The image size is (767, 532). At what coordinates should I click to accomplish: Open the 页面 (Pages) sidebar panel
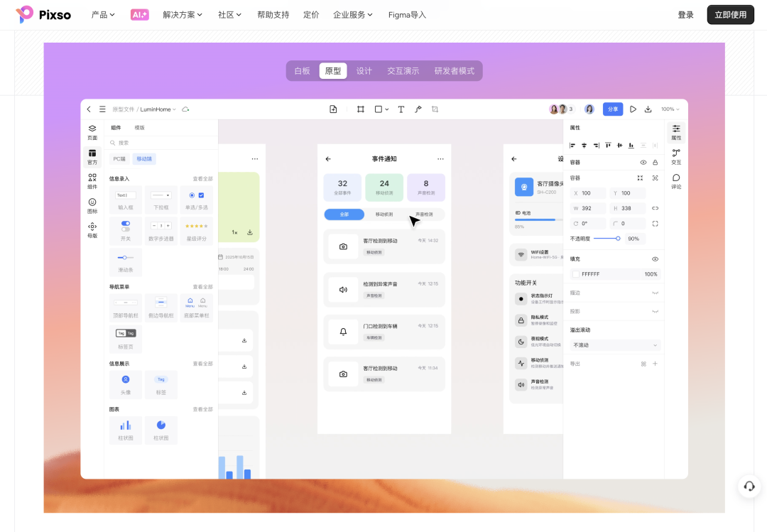coord(92,132)
